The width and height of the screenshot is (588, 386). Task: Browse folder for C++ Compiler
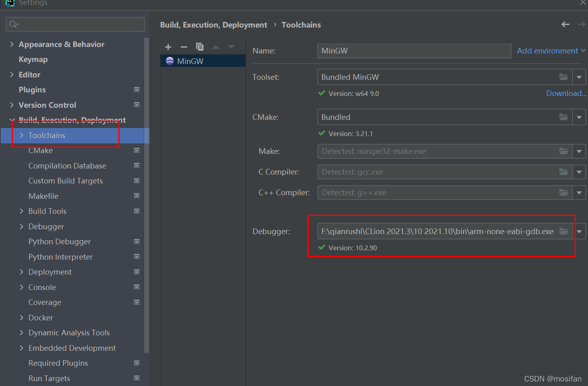tap(564, 192)
